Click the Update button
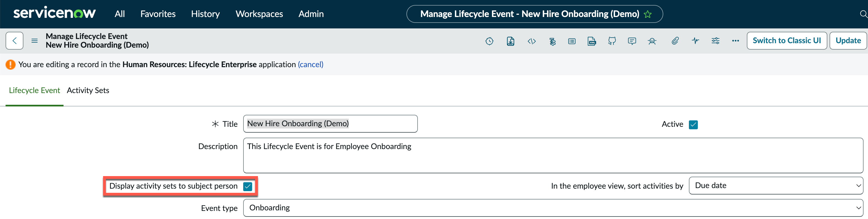The width and height of the screenshot is (868, 219). click(848, 41)
